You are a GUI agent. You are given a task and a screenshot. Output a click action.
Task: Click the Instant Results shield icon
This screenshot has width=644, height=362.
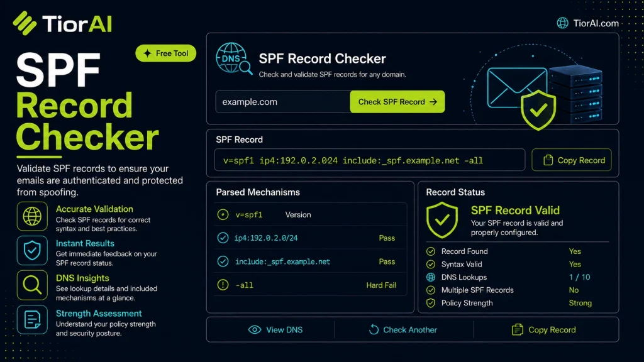[32, 250]
